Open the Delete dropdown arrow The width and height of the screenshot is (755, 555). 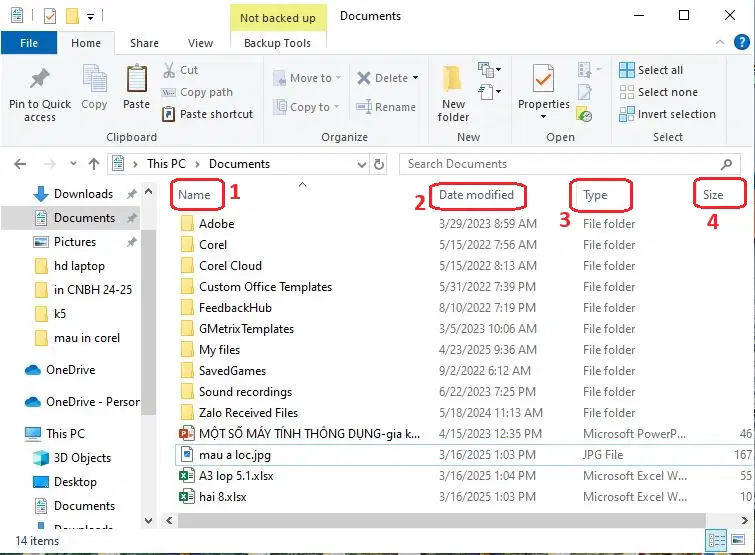[x=415, y=78]
